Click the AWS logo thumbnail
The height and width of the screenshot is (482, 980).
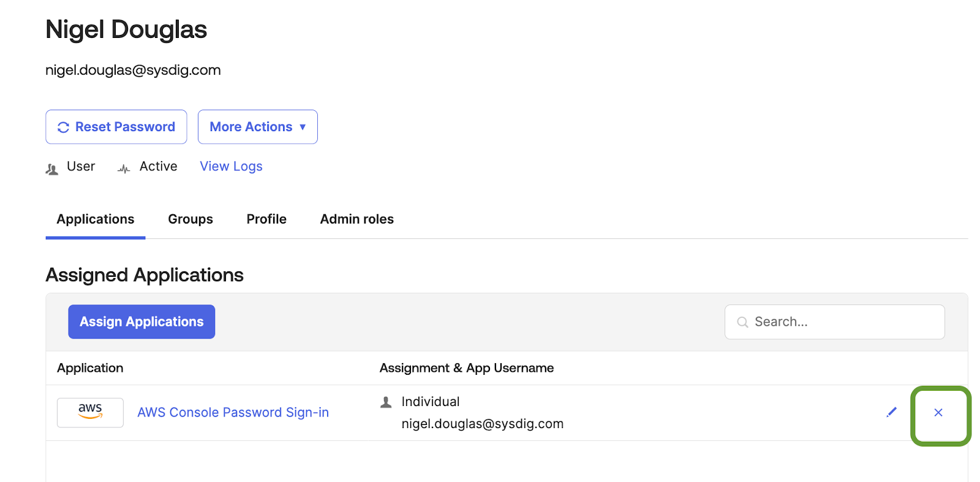[90, 412]
